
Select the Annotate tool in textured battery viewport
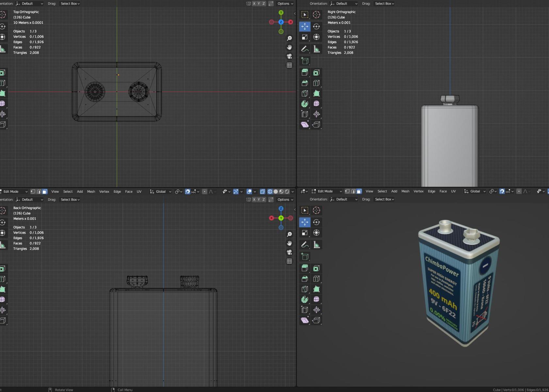[304, 245]
